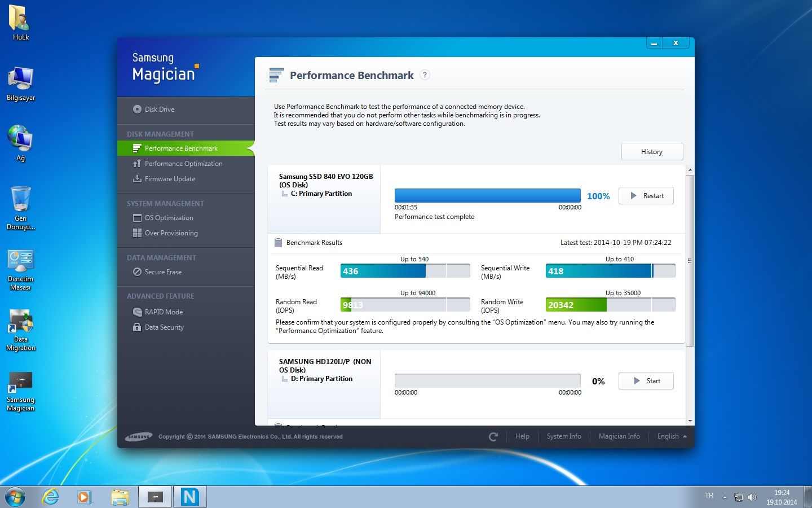Click 'Performance test complete' status text
Image resolution: width=812 pixels, height=508 pixels.
pos(434,217)
